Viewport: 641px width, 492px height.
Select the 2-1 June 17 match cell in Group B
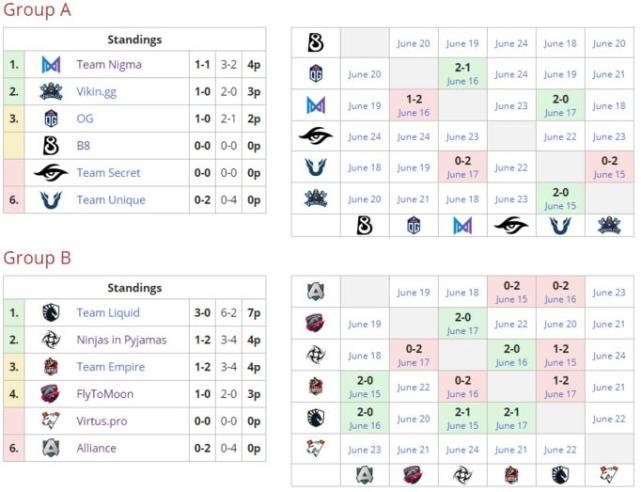coord(511,418)
